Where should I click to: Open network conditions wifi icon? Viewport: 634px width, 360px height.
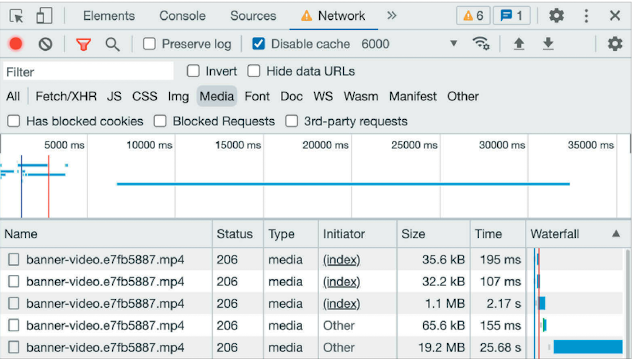pyautogui.click(x=481, y=43)
